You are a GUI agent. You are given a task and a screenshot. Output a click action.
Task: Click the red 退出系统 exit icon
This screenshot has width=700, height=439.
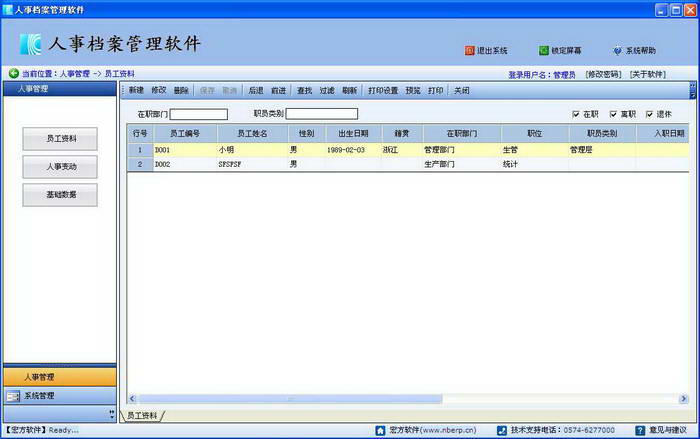(x=469, y=50)
